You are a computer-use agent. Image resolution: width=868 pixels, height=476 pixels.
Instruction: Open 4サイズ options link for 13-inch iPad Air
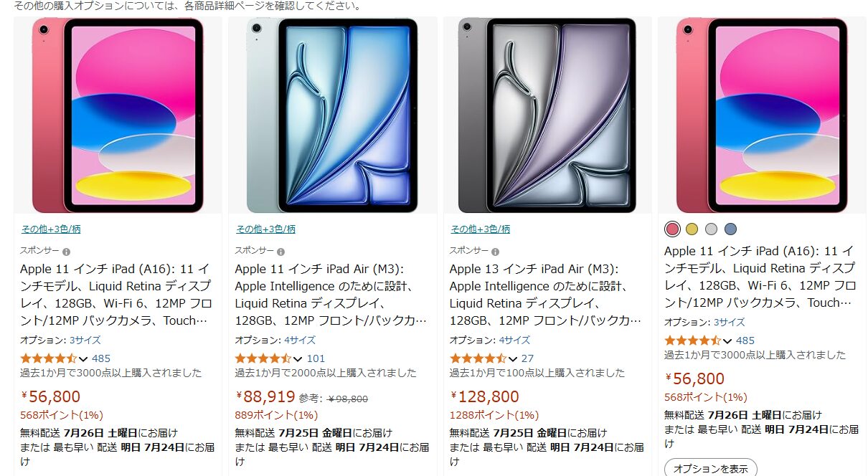pos(514,340)
